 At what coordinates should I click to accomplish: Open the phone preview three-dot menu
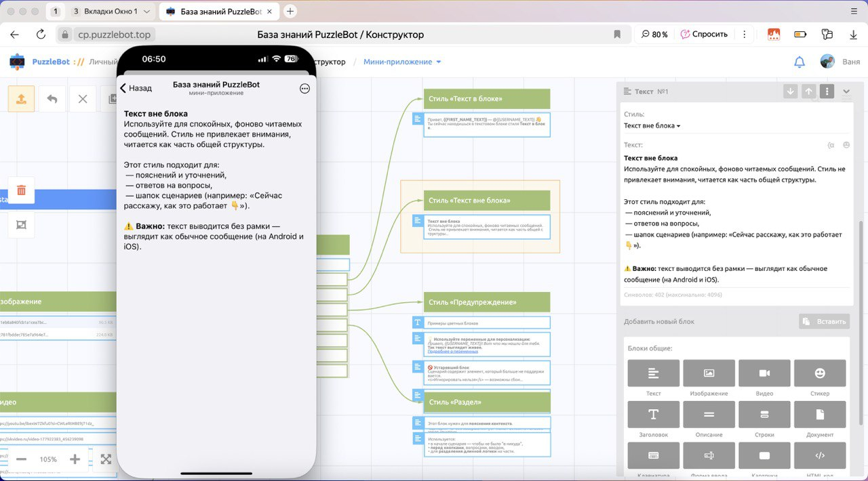coord(304,88)
